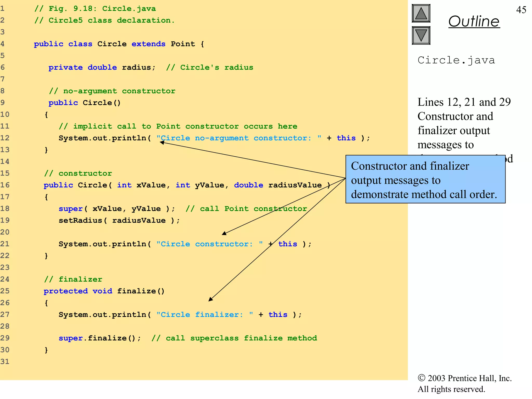
Task: Click the page number 45
Action: tap(521, 10)
